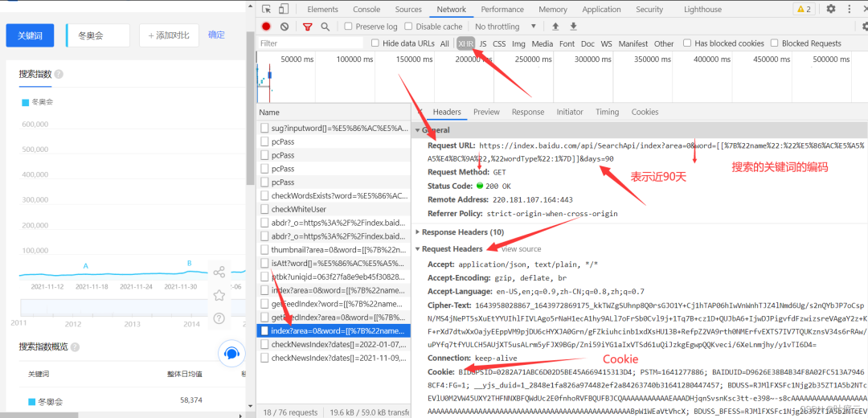Click help icon next to 搜索指数概览
Screen dimensions: 868x418
point(75,347)
